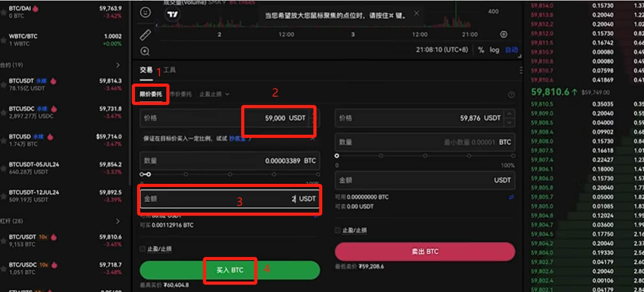The width and height of the screenshot is (644, 292).
Task: Open the emoji sticker tool in chart sidebar
Action: (x=145, y=12)
